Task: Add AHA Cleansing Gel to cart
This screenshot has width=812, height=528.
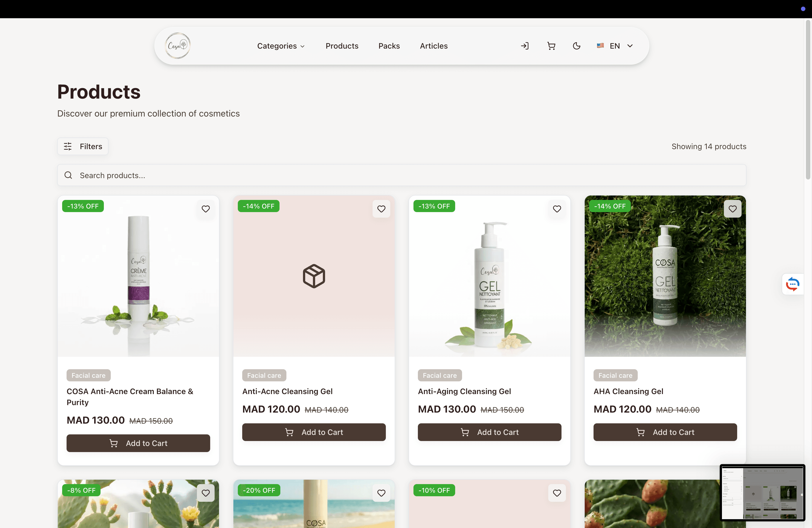Action: pos(665,432)
